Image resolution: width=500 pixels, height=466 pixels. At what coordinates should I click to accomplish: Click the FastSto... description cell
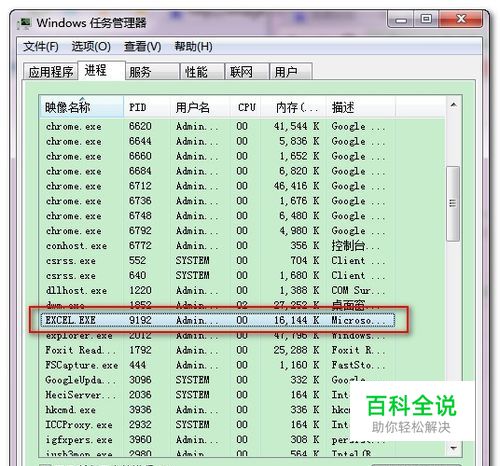coord(358,365)
